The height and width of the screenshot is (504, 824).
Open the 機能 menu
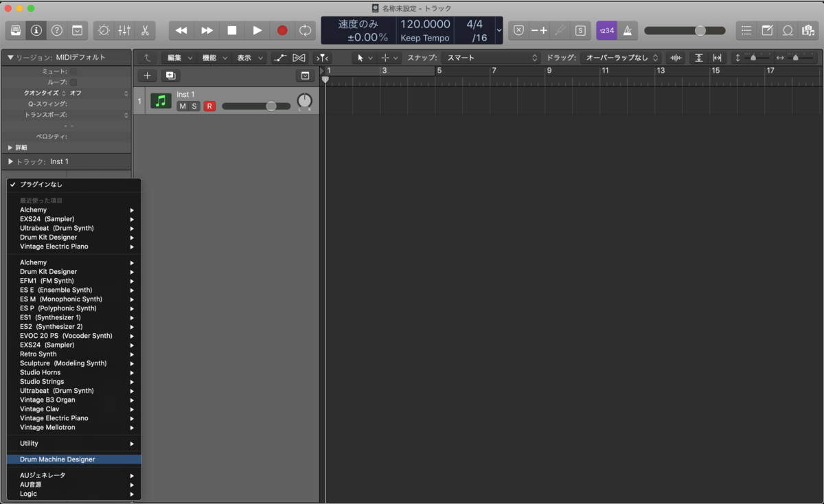[214, 58]
